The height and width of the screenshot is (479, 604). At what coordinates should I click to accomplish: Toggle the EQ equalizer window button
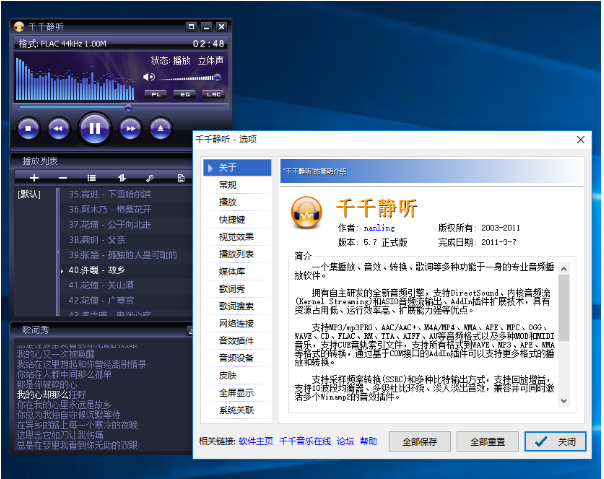point(185,94)
